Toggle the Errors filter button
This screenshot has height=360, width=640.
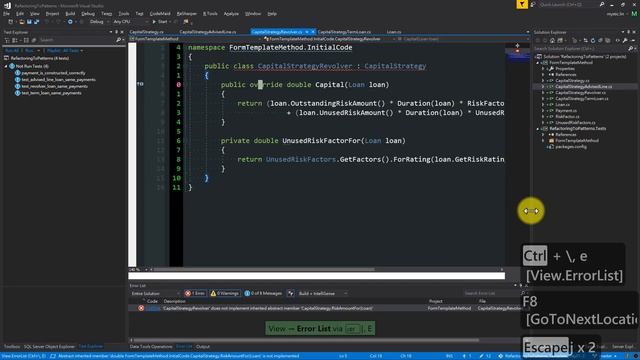click(195, 293)
